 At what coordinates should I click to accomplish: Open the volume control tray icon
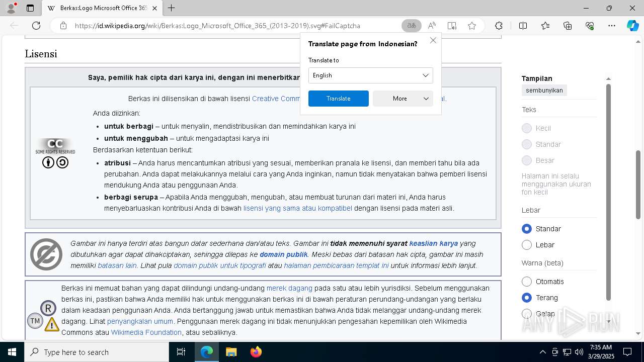579,352
